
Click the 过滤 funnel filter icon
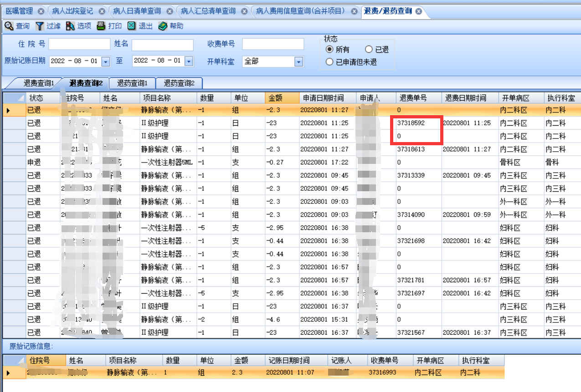click(40, 26)
